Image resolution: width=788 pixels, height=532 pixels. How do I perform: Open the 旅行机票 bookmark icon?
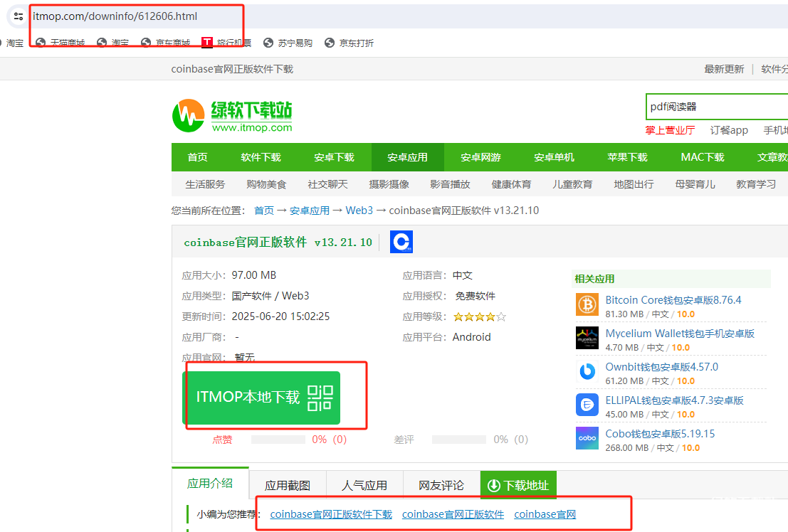click(207, 43)
